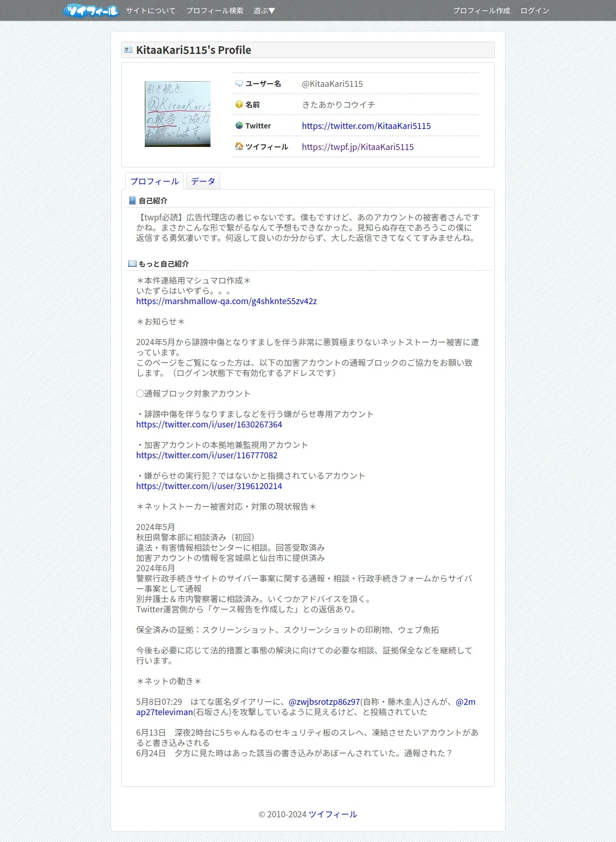Open the 遊ぶ dropdown menu
616x842 pixels.
[264, 10]
